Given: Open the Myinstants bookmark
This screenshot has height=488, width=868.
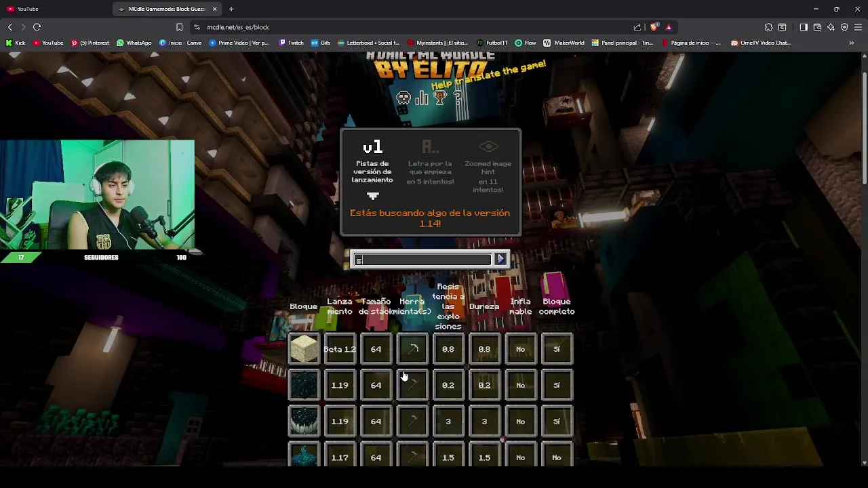Looking at the screenshot, I should [438, 43].
